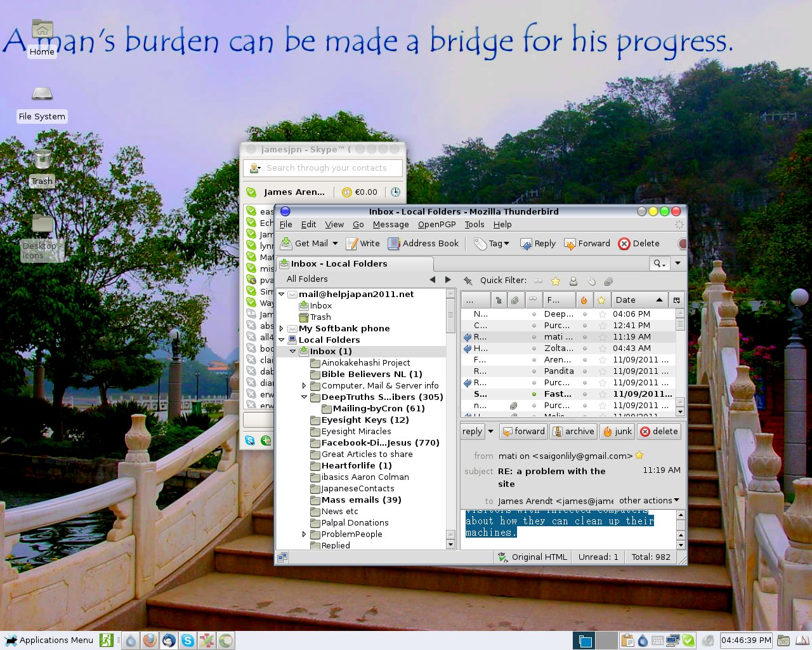Screen dimensions: 812x650
Task: Open the Address Book from the toolbar
Action: coord(422,243)
